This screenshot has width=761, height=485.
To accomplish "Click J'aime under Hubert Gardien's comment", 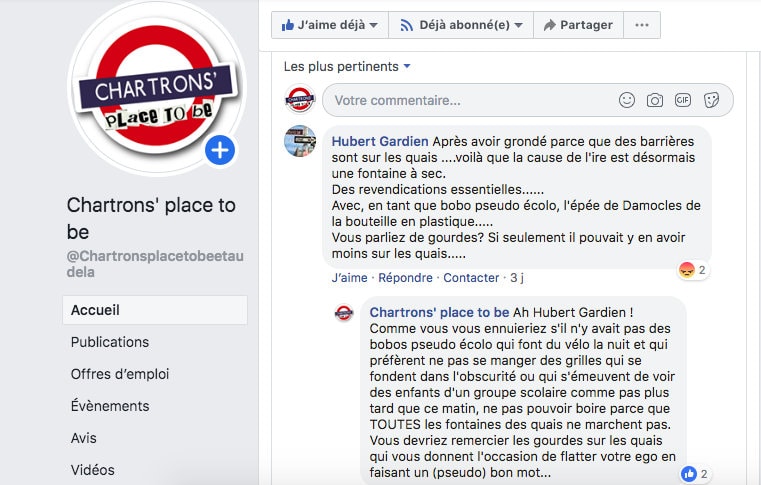I will tap(349, 278).
